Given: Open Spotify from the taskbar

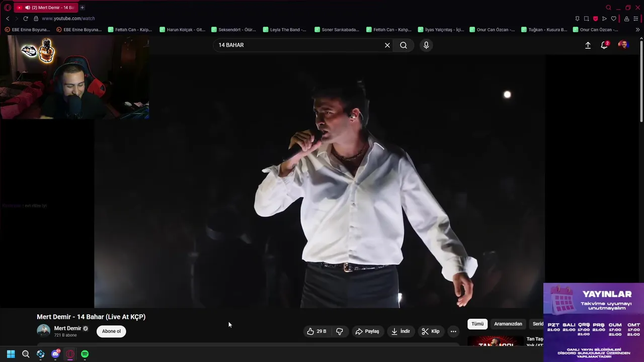Looking at the screenshot, I should (x=85, y=354).
